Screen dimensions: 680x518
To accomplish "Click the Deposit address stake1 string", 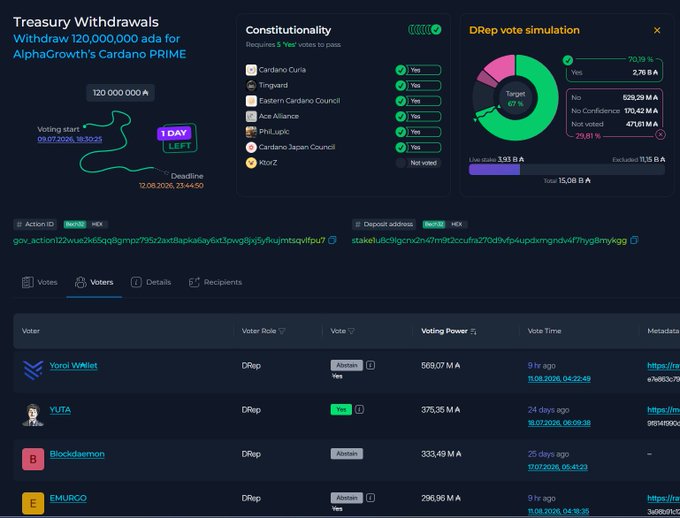I will pyautogui.click(x=489, y=240).
